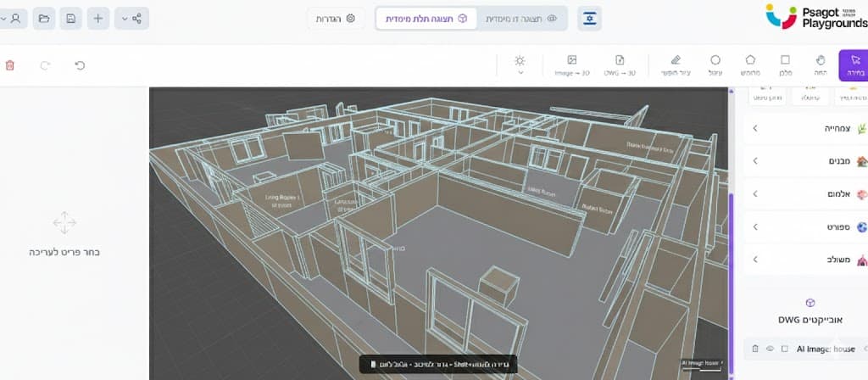Open the DWG → 3D converter

(x=620, y=65)
